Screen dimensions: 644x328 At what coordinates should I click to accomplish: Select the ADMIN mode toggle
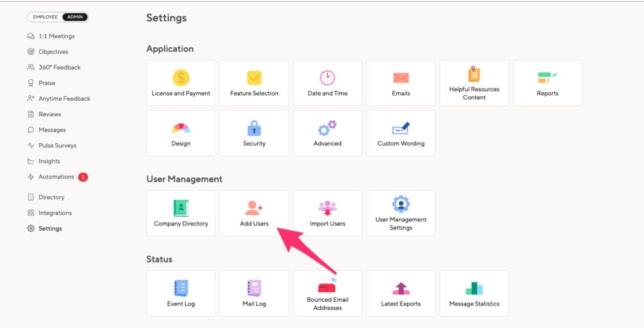75,17
